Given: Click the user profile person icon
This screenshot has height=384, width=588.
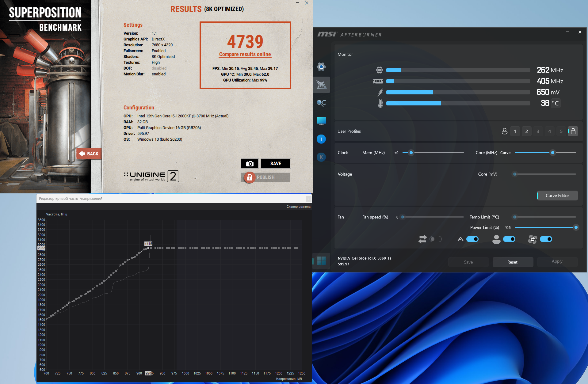Looking at the screenshot, I should (504, 131).
